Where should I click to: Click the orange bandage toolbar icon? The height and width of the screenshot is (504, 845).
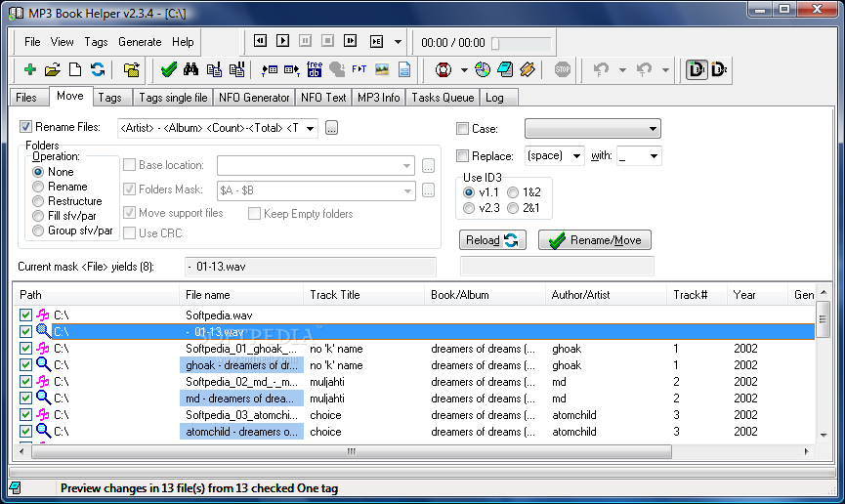(x=528, y=69)
